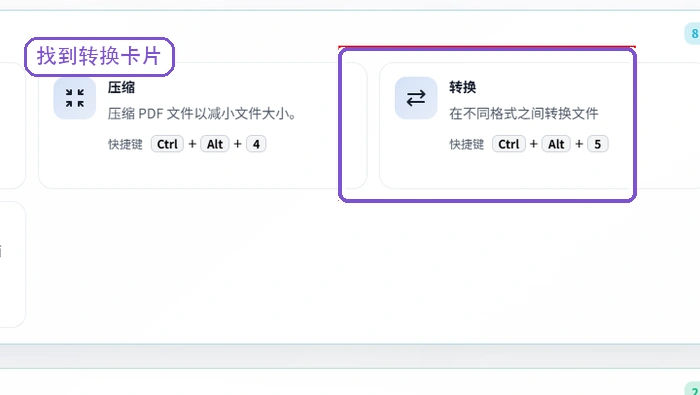The width and height of the screenshot is (700, 395).
Task: Click the convert swap-arrows icon
Action: pyautogui.click(x=416, y=98)
